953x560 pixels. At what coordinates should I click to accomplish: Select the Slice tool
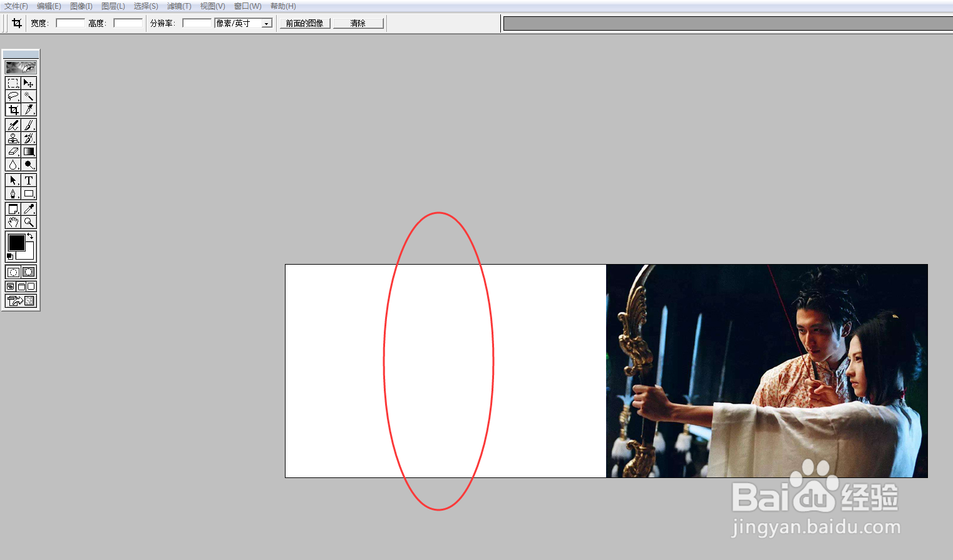(x=29, y=109)
